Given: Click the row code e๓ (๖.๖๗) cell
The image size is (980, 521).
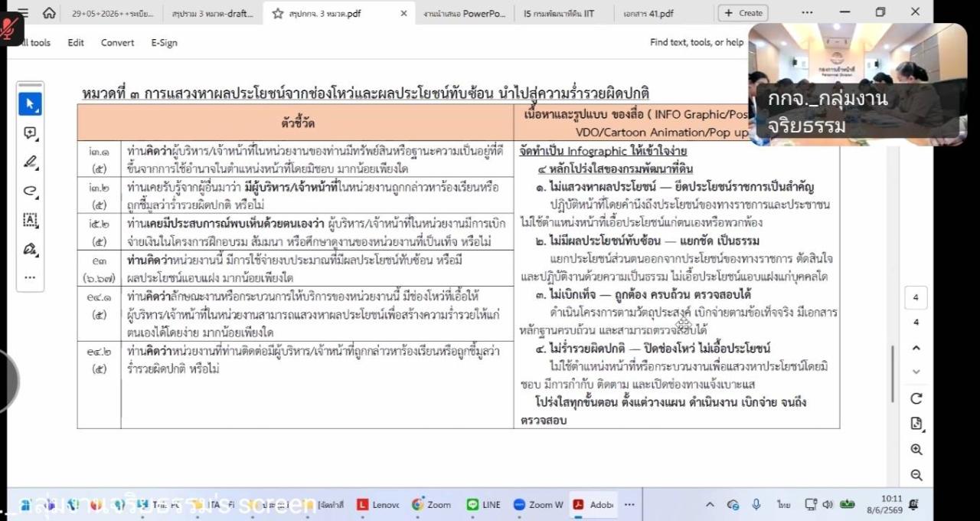Looking at the screenshot, I should click(x=100, y=268).
